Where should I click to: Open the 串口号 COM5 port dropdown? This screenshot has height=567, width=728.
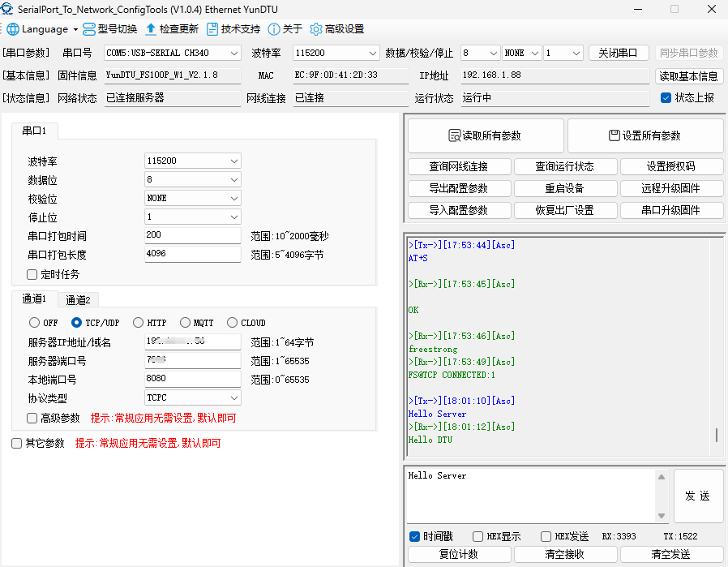pyautogui.click(x=173, y=53)
